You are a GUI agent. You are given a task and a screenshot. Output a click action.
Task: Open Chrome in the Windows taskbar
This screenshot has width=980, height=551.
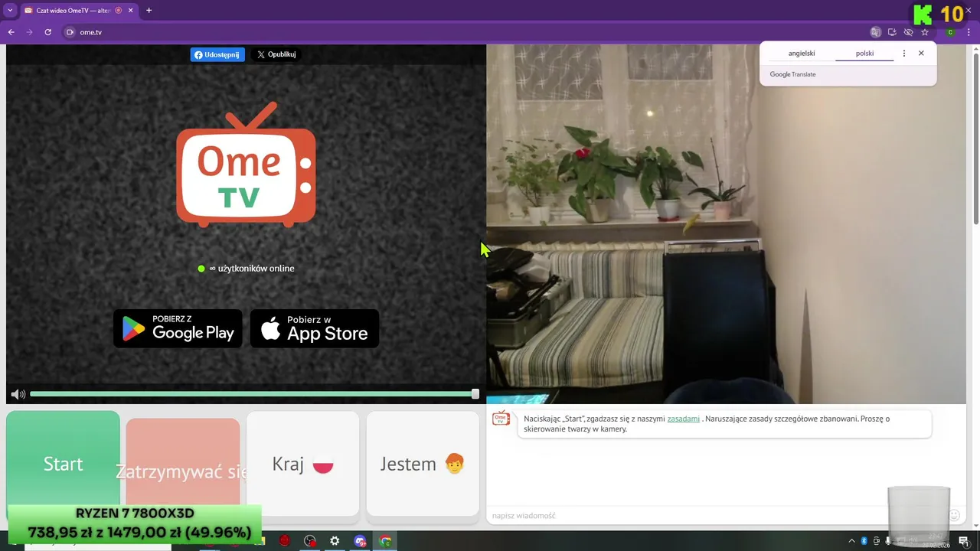385,541
